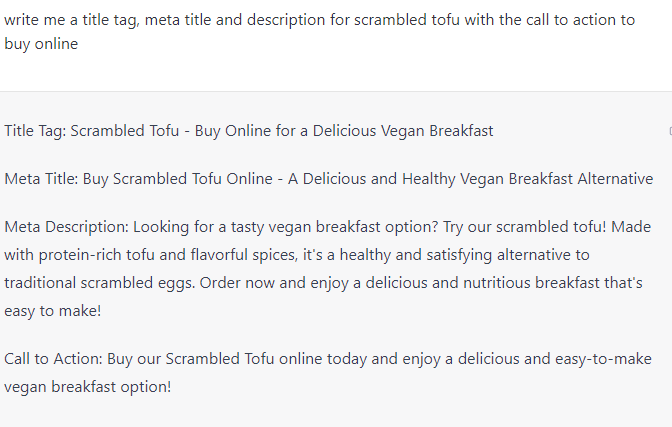Click the "Title Tag:" label text

[x=35, y=131]
